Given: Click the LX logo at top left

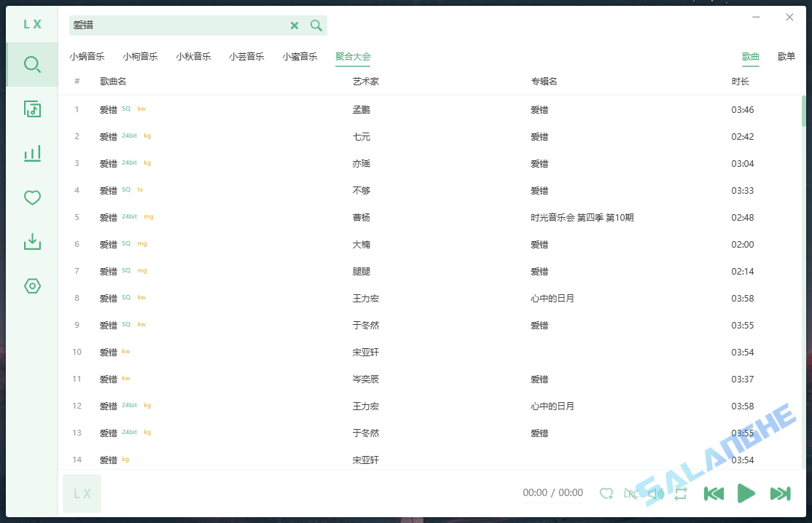Looking at the screenshot, I should tap(31, 23).
